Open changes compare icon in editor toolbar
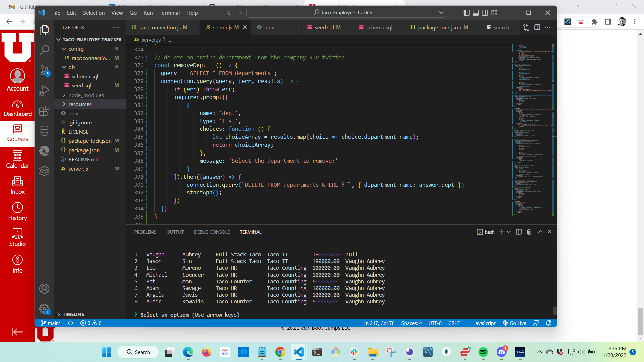The image size is (644, 362). click(526, 27)
